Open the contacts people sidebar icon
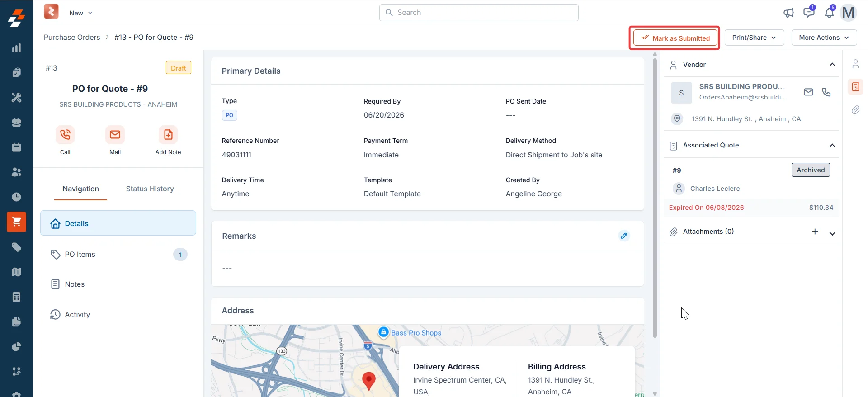Screen dimensions: 868x397 16,172
